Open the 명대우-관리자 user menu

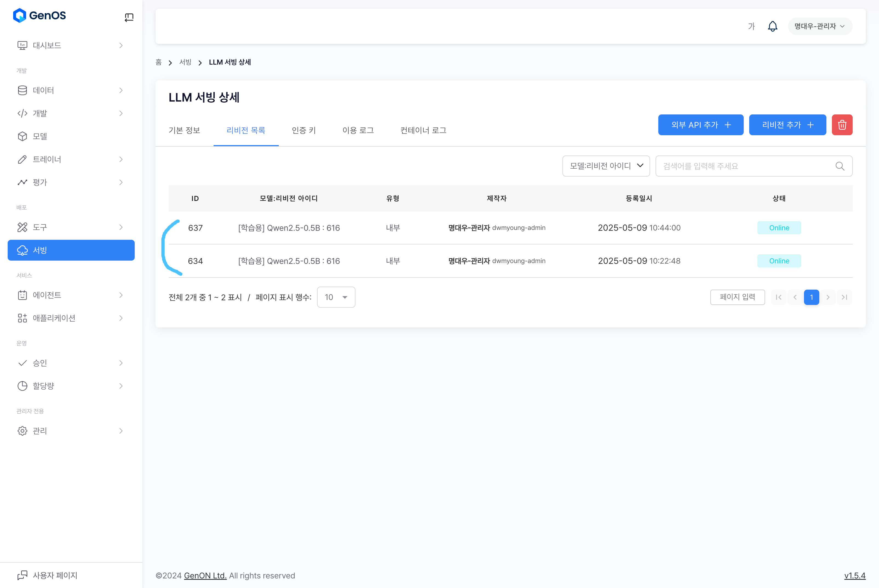[820, 26]
